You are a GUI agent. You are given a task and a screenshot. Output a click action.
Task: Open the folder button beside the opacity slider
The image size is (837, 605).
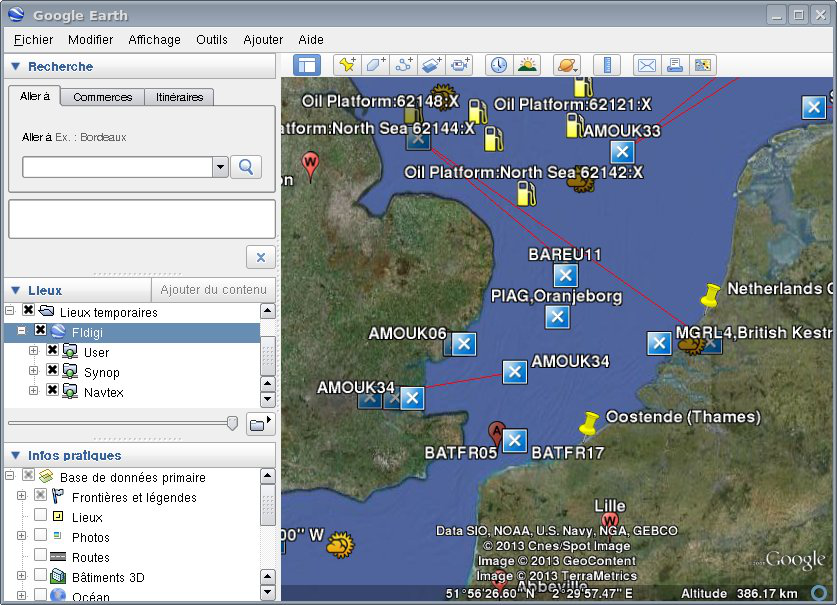pos(260,424)
